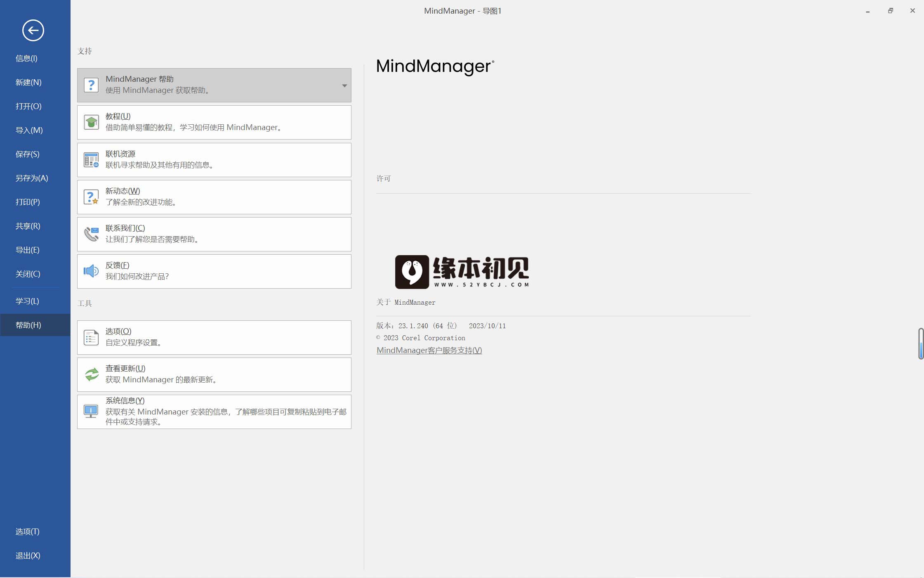Click the right-edge vertical scrollbar handle
Viewport: 924px width, 578px height.
(x=921, y=344)
